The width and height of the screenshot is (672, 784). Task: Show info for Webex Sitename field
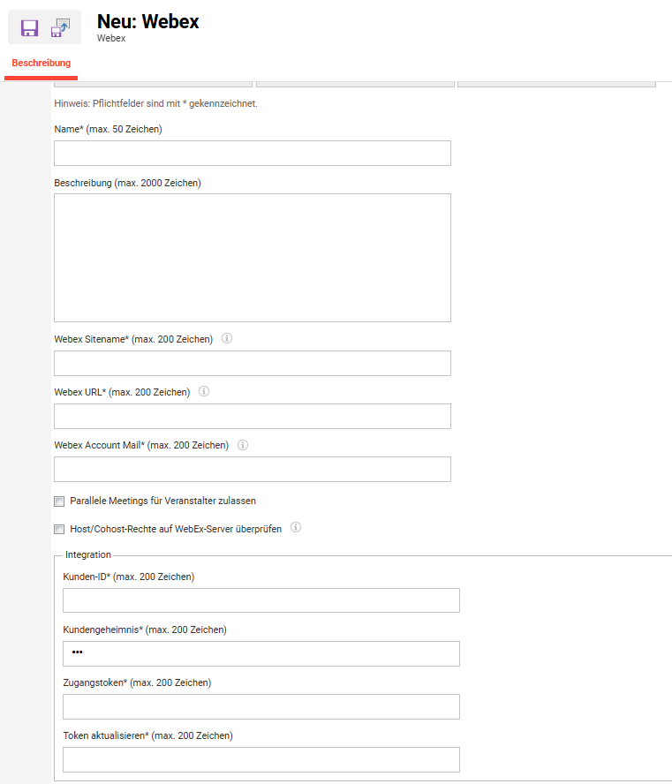point(227,338)
